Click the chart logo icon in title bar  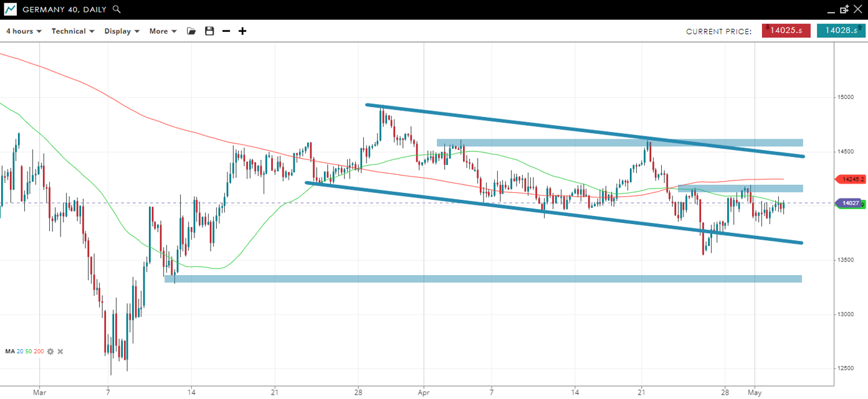tap(10, 9)
